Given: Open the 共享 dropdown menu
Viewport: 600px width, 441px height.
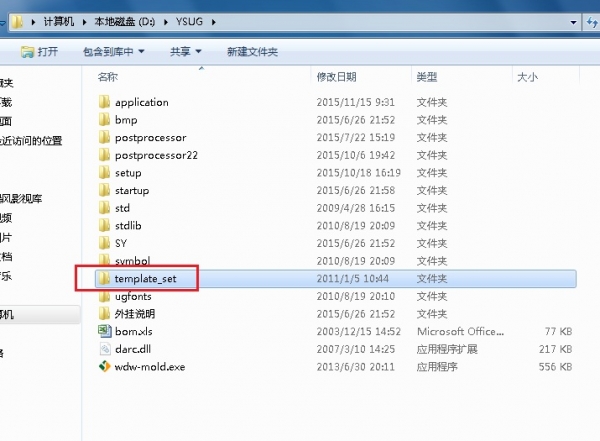Looking at the screenshot, I should (185, 51).
